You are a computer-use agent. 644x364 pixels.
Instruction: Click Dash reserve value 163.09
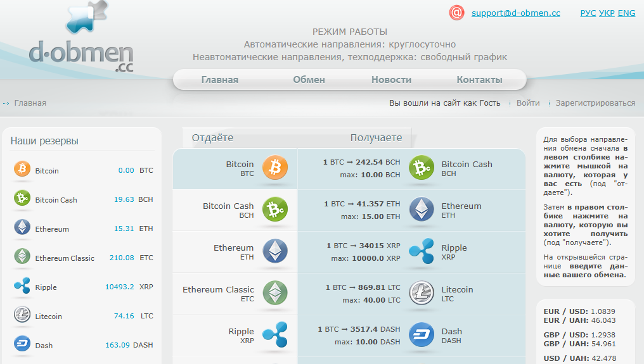click(x=117, y=345)
